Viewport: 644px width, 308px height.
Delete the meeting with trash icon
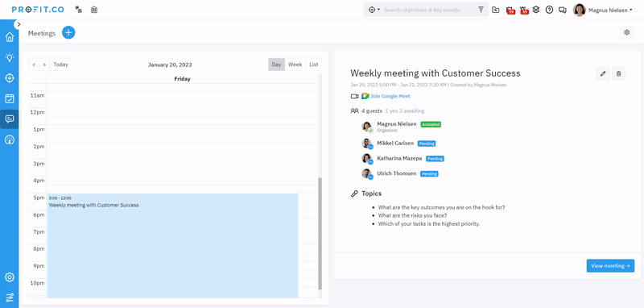[618, 73]
